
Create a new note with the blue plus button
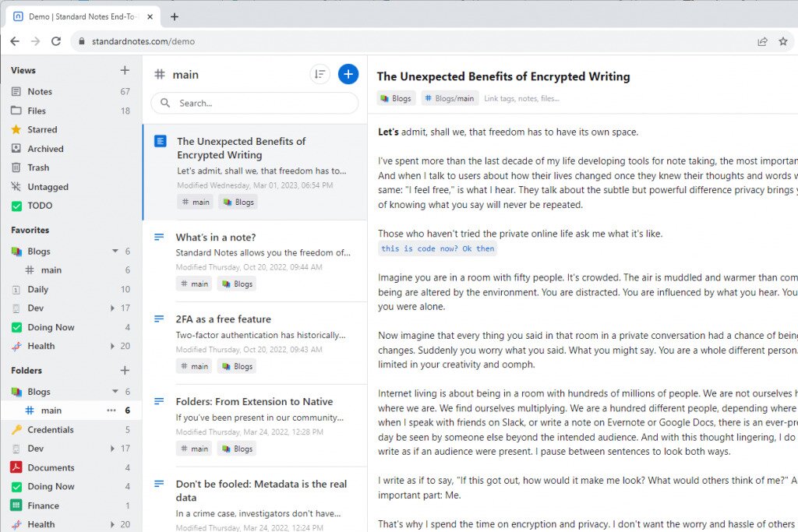coord(348,74)
